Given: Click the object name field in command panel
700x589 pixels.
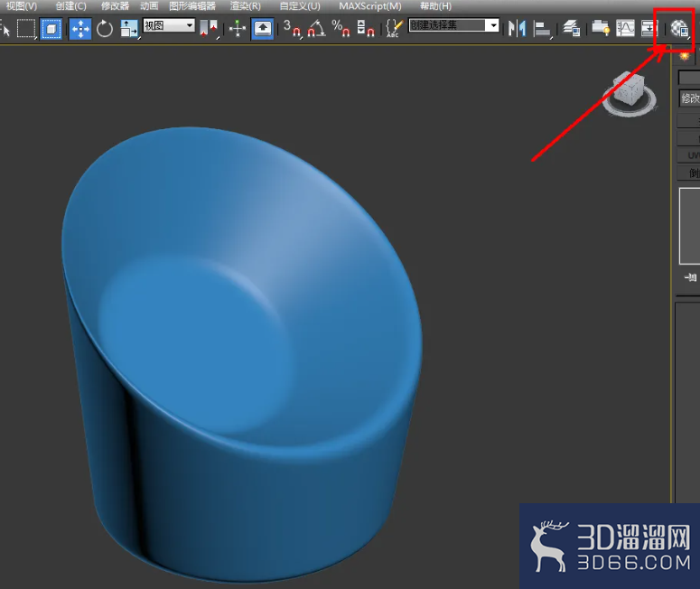Looking at the screenshot, I should [689, 78].
